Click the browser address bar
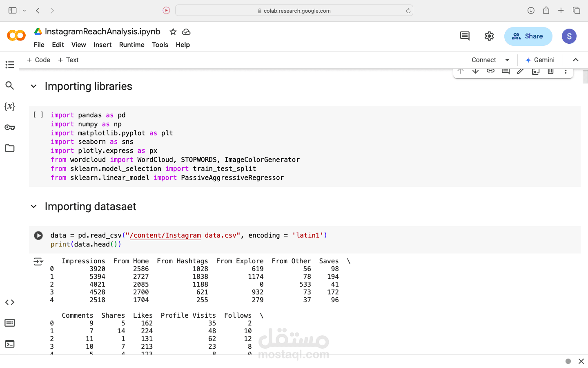The image size is (588, 368). tap(294, 11)
